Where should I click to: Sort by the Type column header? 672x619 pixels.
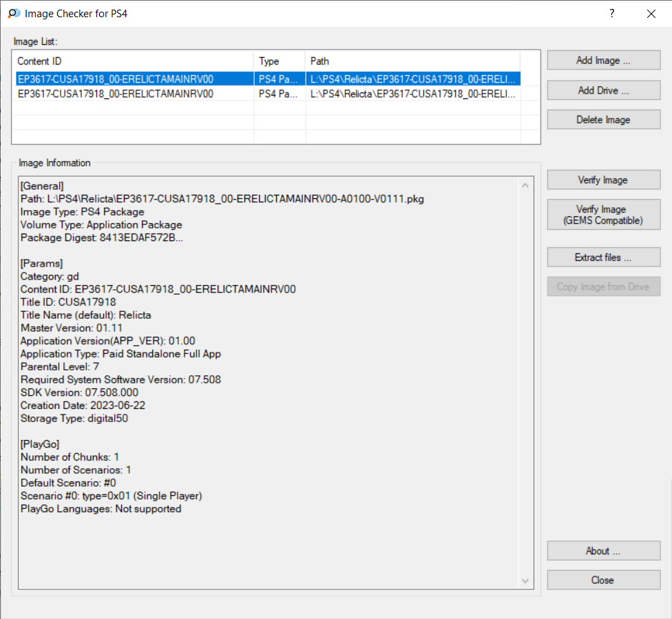tap(280, 61)
